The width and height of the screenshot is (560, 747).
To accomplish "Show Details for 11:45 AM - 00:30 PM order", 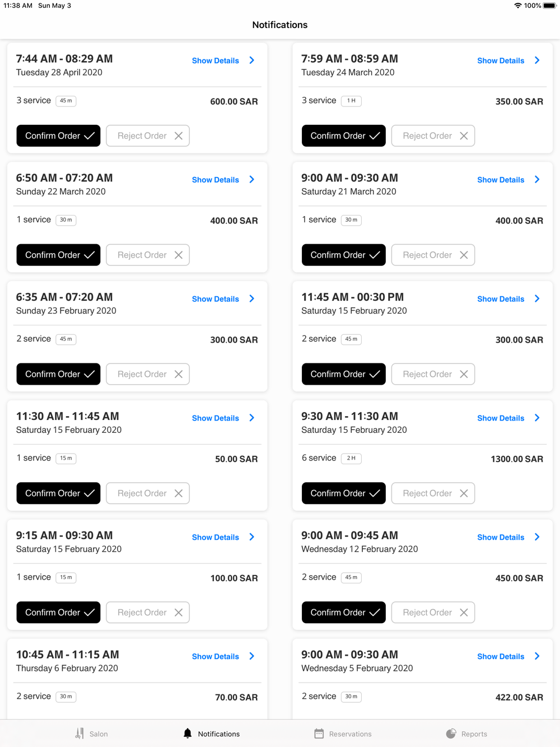I will click(501, 299).
